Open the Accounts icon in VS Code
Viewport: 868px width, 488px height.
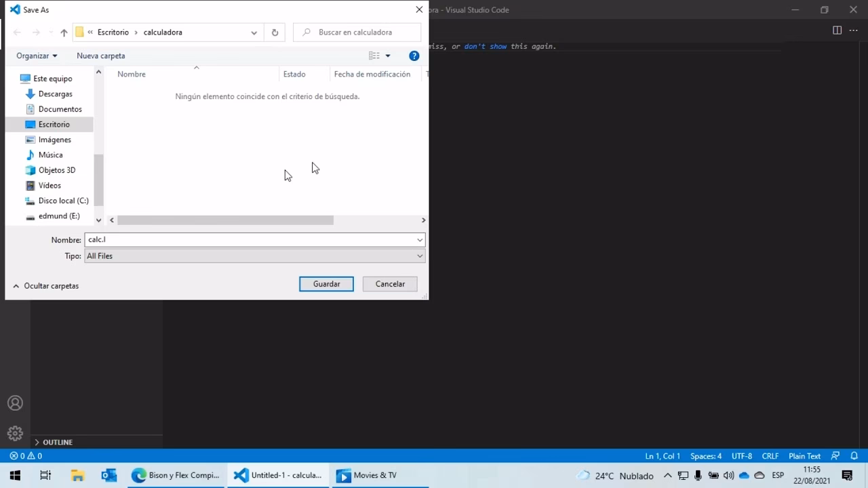(15, 403)
